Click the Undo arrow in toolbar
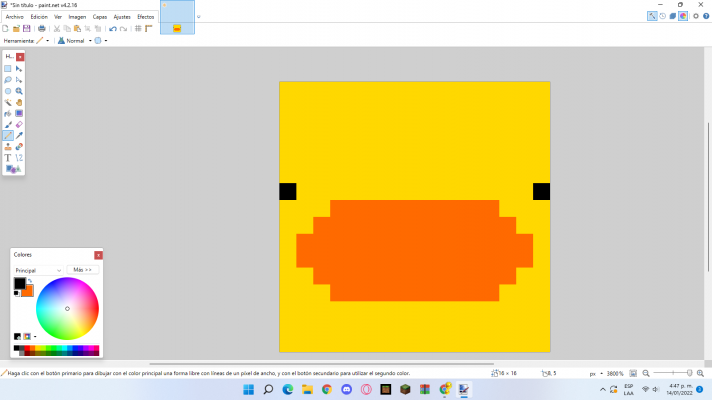This screenshot has width=712, height=400. (x=112, y=29)
